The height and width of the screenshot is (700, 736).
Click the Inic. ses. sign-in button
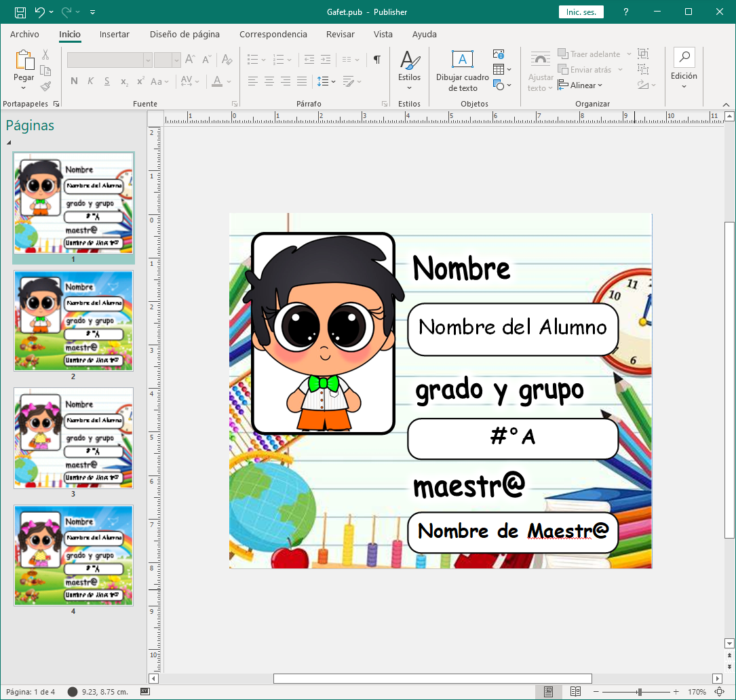click(x=581, y=12)
